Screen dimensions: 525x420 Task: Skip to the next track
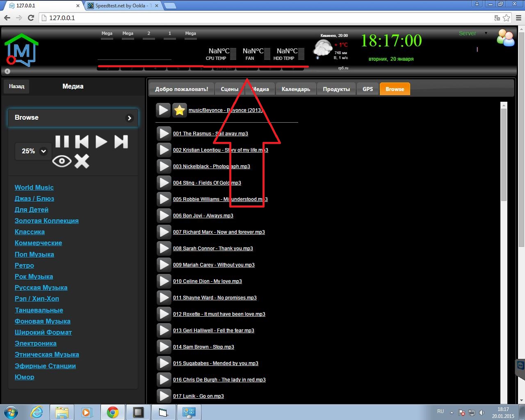pos(121,142)
